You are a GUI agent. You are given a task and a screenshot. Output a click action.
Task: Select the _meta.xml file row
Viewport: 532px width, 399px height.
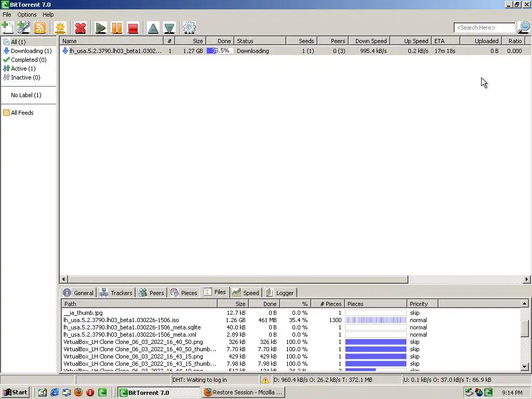point(291,335)
